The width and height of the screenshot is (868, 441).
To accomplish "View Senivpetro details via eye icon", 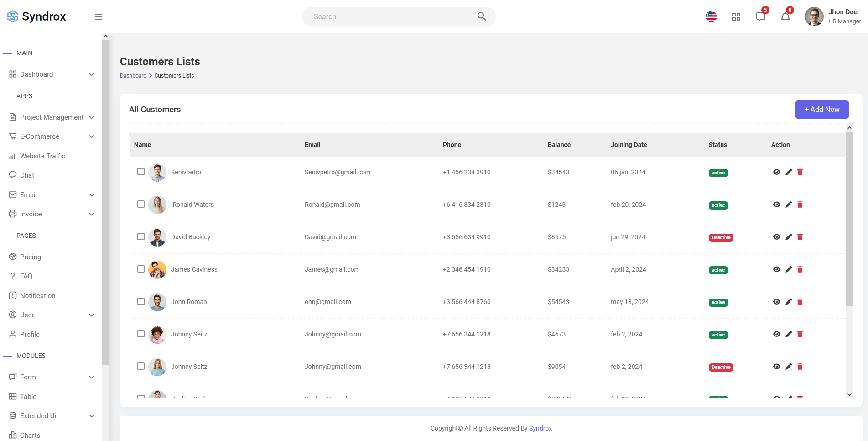I will [777, 172].
